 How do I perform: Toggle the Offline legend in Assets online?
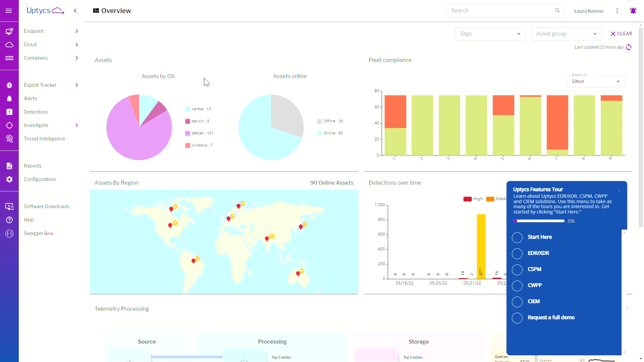pyautogui.click(x=330, y=121)
